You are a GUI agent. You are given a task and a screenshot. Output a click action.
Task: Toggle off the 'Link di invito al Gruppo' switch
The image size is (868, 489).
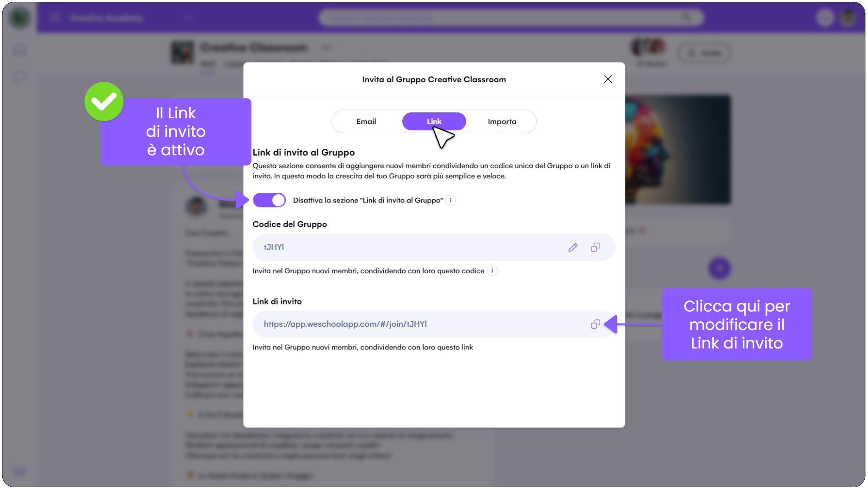pyautogui.click(x=269, y=200)
